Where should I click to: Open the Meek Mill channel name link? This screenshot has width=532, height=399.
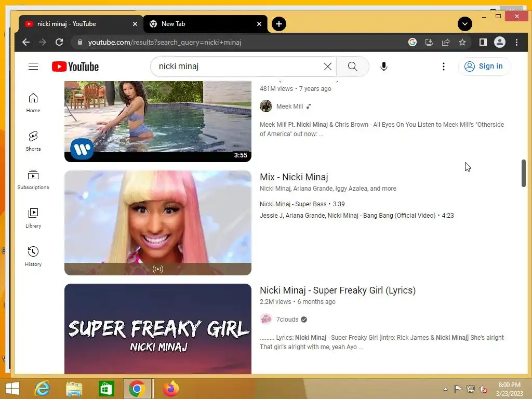289,106
